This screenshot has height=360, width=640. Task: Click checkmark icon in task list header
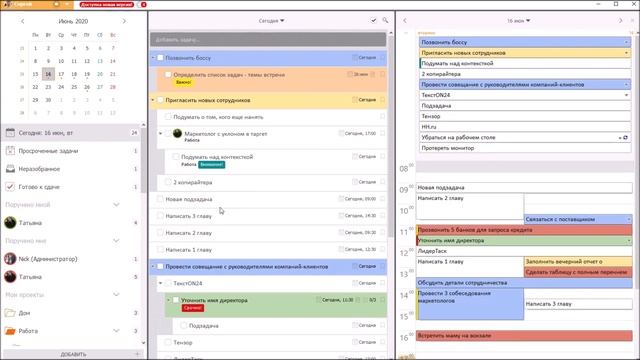pos(373,20)
